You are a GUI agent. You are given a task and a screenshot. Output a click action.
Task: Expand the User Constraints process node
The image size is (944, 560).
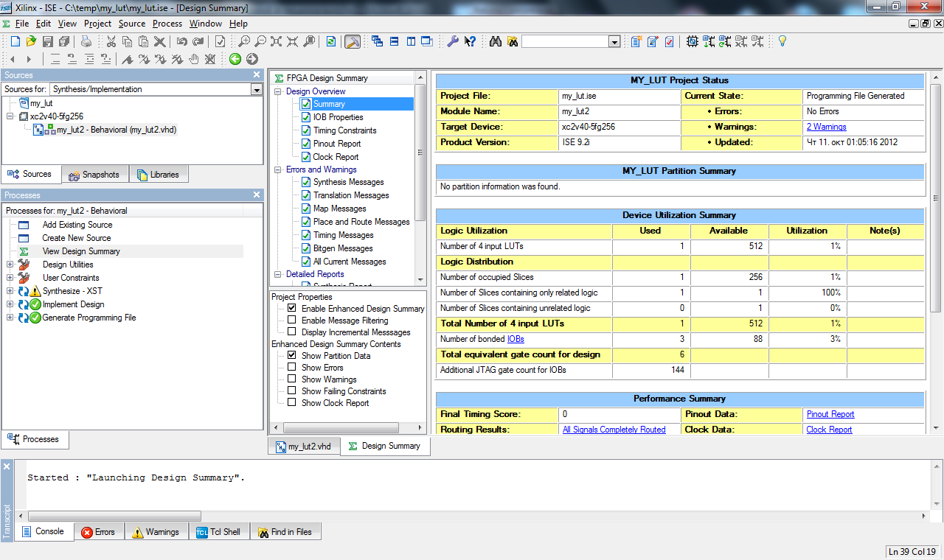(10, 278)
